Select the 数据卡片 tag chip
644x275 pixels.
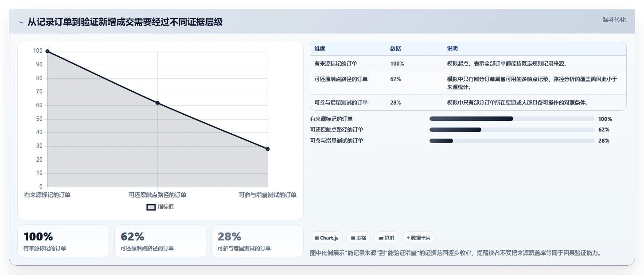tap(419, 238)
